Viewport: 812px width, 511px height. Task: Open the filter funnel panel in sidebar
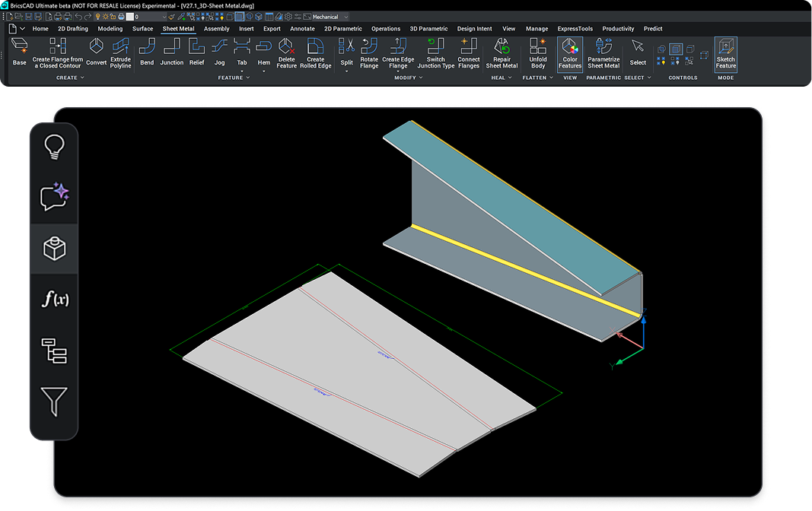tap(54, 401)
